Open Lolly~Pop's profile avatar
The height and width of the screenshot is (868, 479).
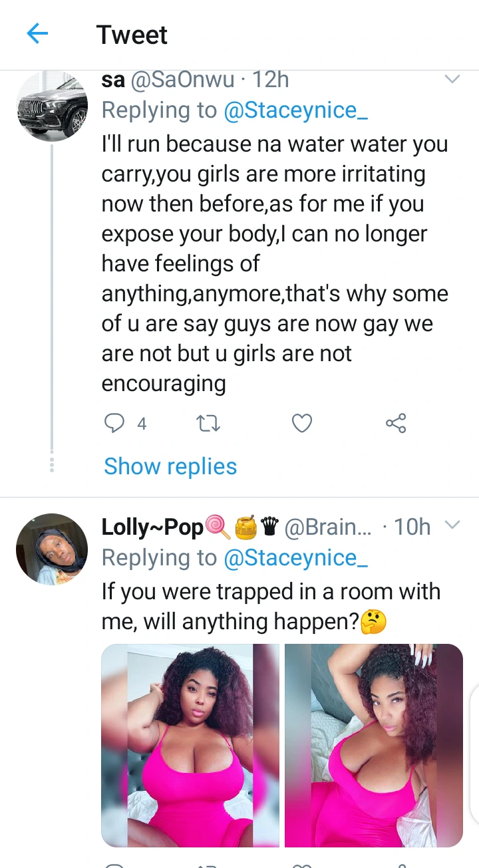[52, 549]
